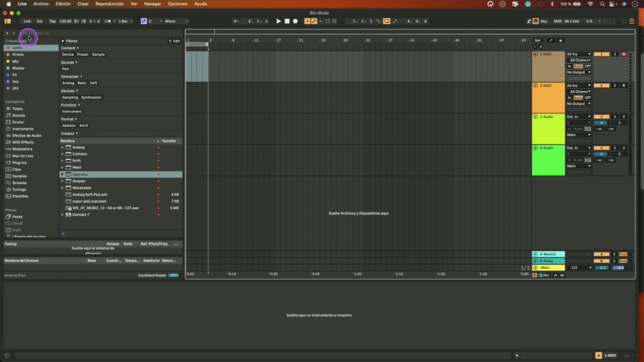Select the synth collection

tap(31, 48)
